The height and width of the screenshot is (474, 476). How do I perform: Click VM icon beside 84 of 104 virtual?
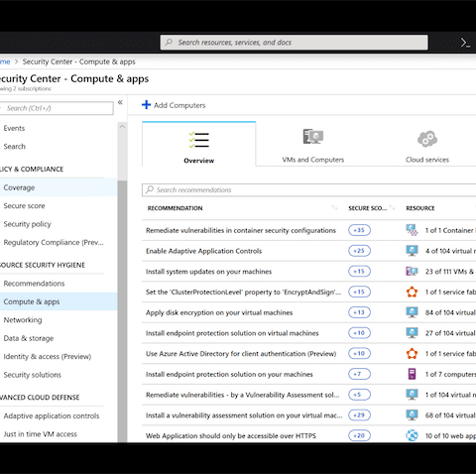point(412,312)
